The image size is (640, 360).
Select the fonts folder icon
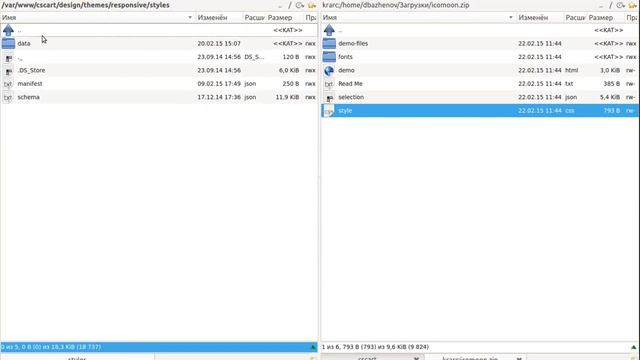(x=329, y=57)
